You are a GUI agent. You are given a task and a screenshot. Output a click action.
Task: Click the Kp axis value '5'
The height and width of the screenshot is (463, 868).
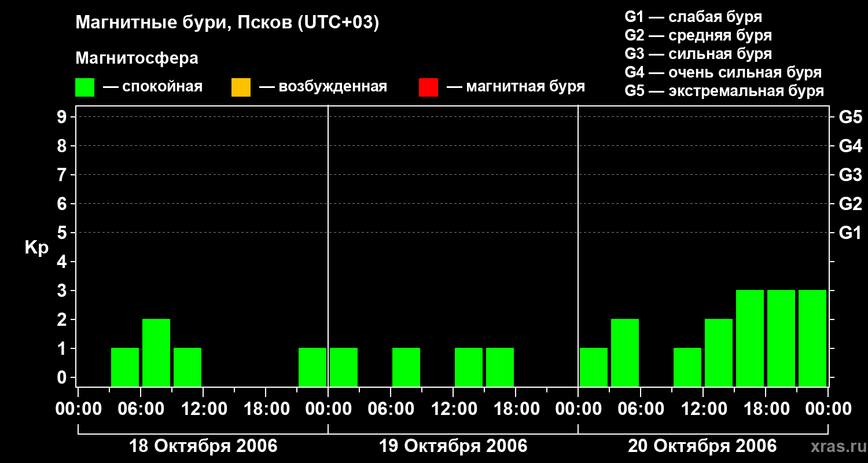[x=62, y=233]
